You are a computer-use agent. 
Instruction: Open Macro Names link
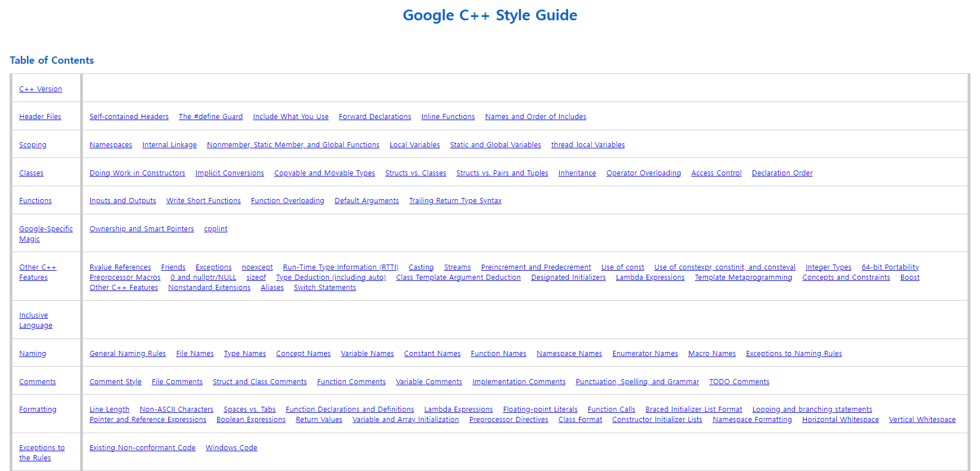coord(712,354)
